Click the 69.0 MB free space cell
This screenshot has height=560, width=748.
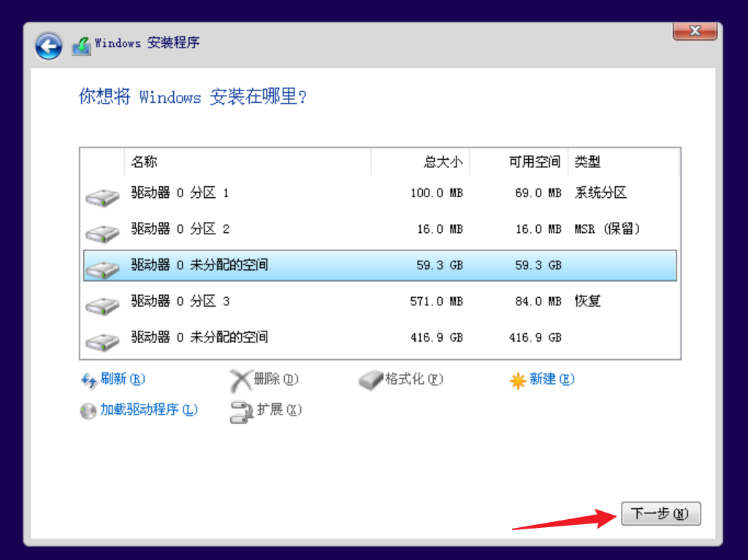538,193
